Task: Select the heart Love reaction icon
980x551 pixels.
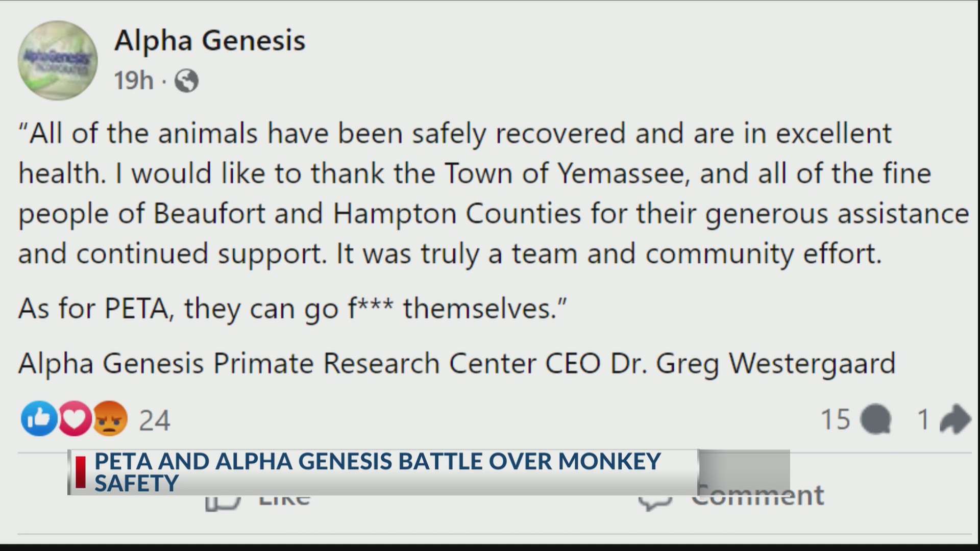Action: 75,419
